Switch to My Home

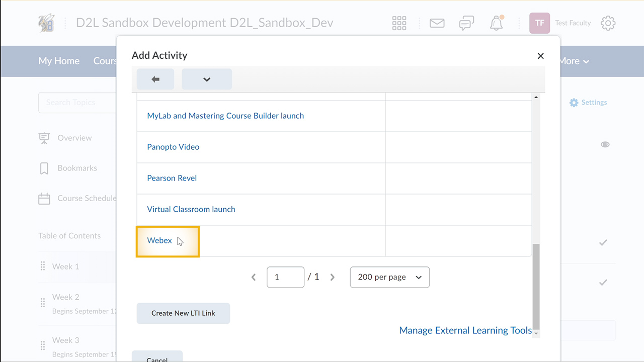click(59, 60)
